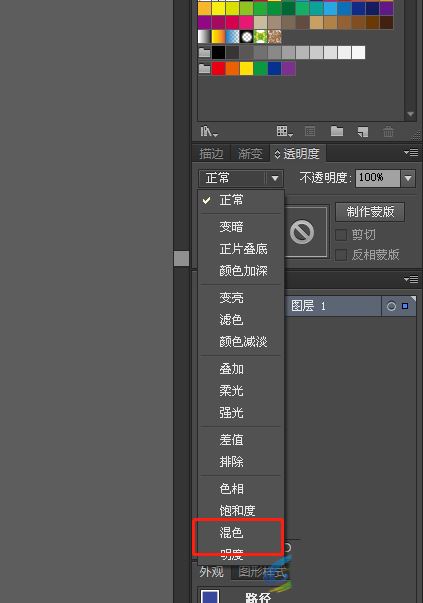423x603 pixels.
Task: Choose the green foliage pattern swatch
Action: pyautogui.click(x=260, y=37)
